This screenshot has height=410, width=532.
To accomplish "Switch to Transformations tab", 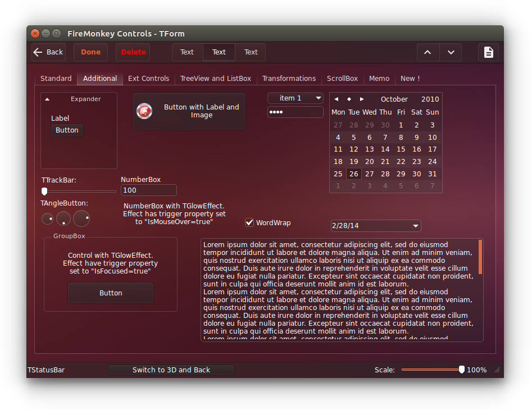I will [x=289, y=78].
